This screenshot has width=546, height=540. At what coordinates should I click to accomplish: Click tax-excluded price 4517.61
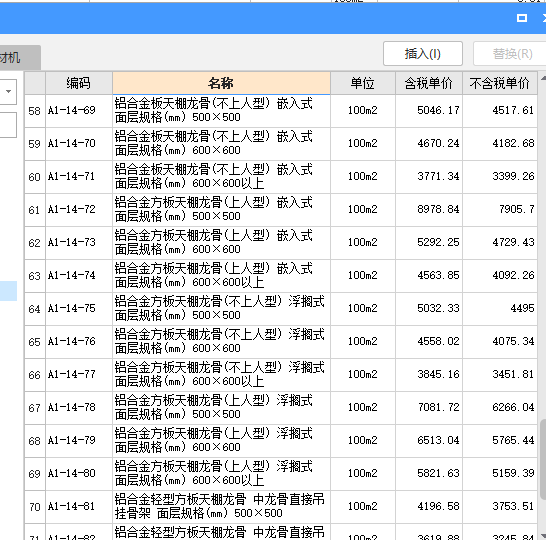point(500,111)
